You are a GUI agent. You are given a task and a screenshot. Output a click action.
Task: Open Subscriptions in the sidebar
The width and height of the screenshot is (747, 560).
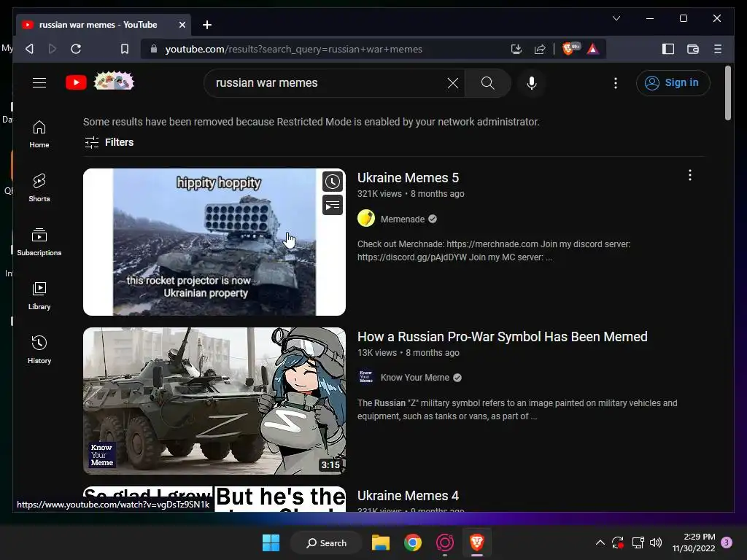click(x=39, y=242)
